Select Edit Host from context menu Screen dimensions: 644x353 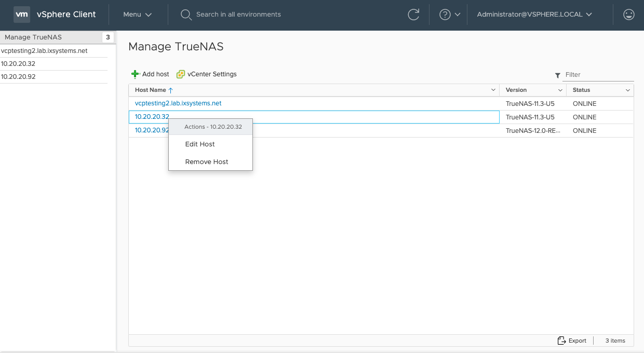(200, 144)
